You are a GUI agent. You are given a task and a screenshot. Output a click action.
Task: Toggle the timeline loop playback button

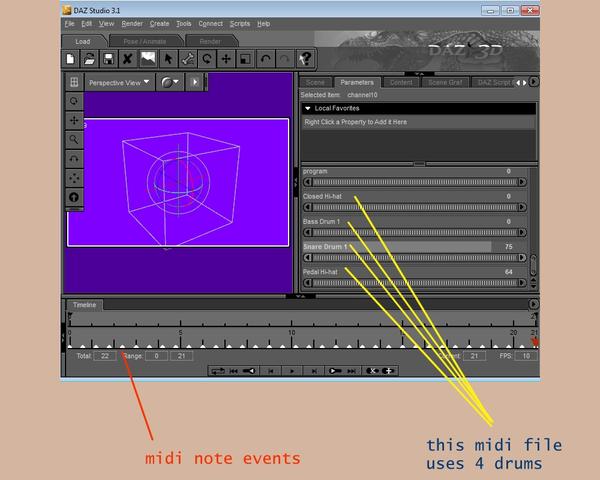click(218, 371)
